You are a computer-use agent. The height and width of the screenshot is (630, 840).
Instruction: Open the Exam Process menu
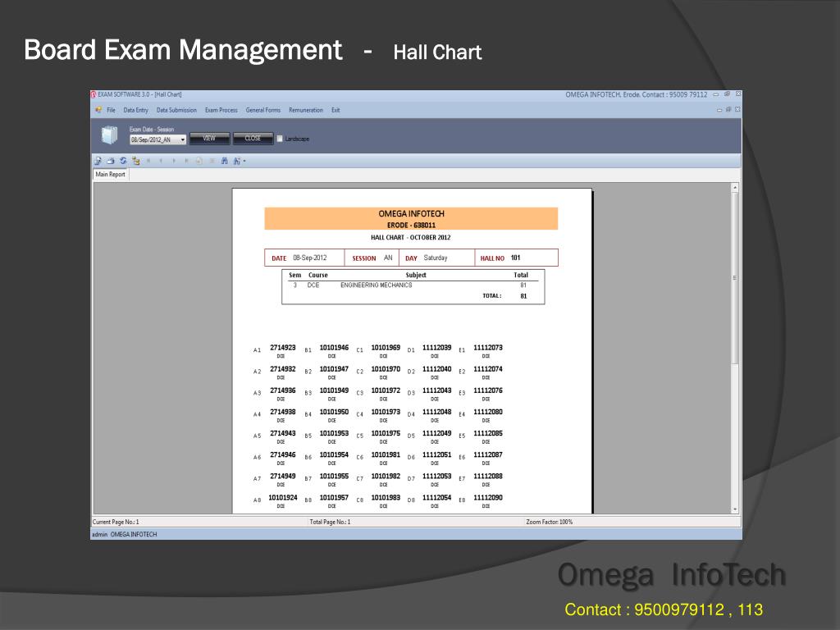coord(221,111)
